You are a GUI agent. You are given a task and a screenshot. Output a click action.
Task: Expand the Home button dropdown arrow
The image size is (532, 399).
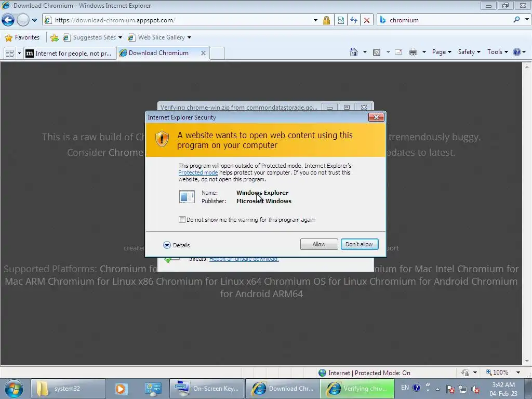[x=365, y=52]
